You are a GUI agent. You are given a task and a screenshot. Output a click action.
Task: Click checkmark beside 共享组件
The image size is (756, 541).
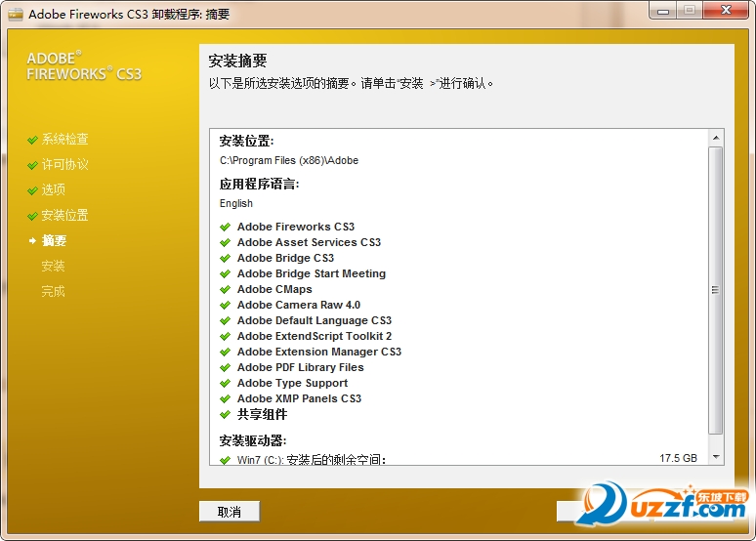(x=226, y=414)
